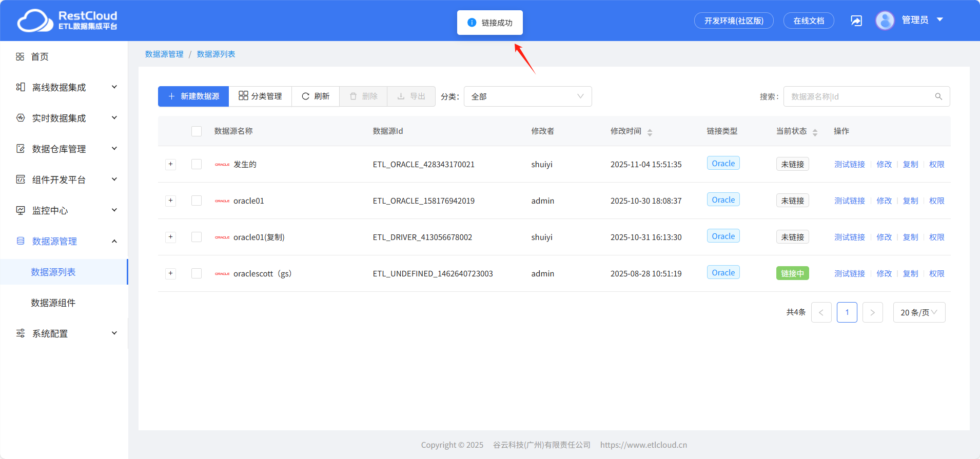Viewport: 980px width, 459px height.
Task: Click the 未链接 status in row 发生的
Action: tap(793, 164)
